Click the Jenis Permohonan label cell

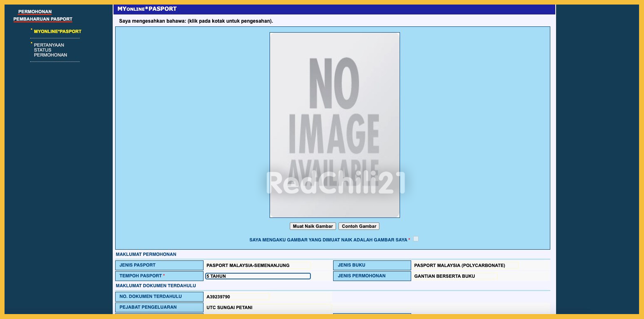(372, 276)
